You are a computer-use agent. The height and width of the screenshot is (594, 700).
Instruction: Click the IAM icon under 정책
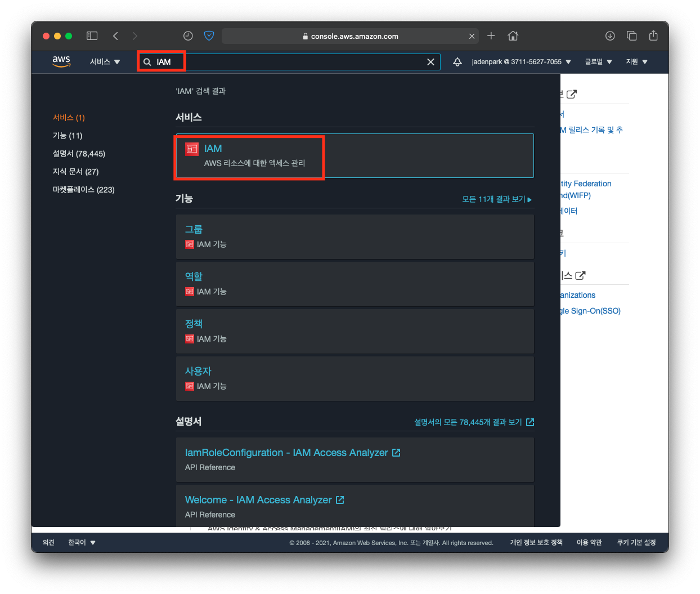coord(190,339)
